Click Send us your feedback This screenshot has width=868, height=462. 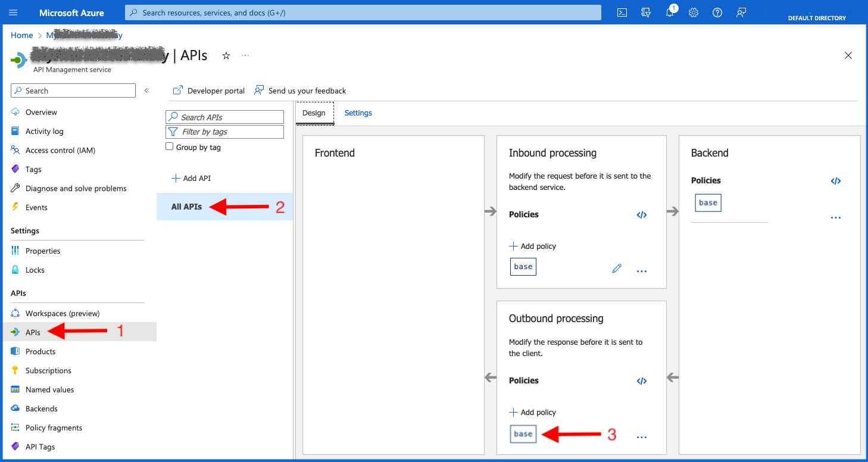[x=300, y=90]
